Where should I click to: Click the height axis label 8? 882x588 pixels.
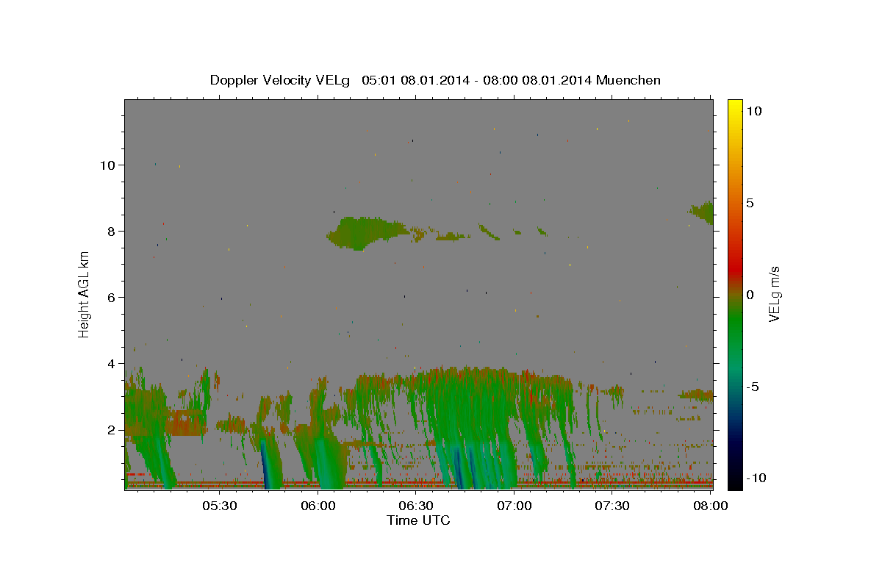[111, 232]
